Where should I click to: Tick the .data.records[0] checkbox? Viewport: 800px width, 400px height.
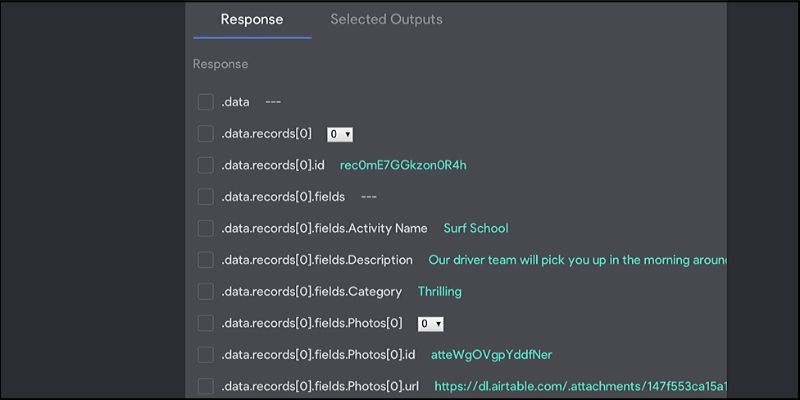(206, 133)
